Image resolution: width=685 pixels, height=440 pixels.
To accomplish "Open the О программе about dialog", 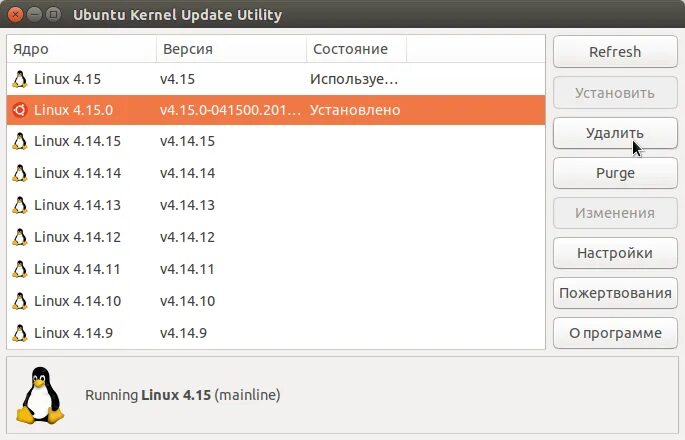I will point(615,333).
